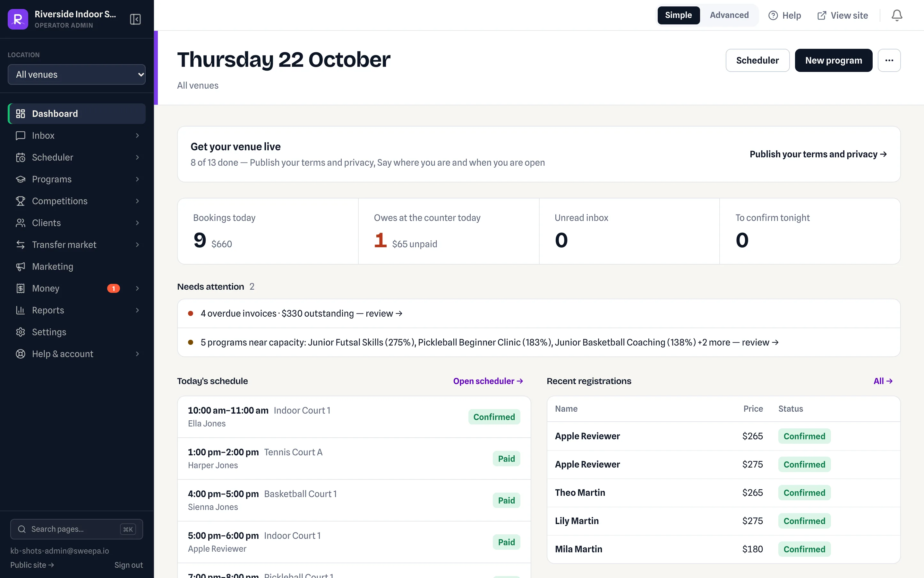The image size is (924, 578).
Task: Click the header Scheduler button
Action: pos(757,60)
